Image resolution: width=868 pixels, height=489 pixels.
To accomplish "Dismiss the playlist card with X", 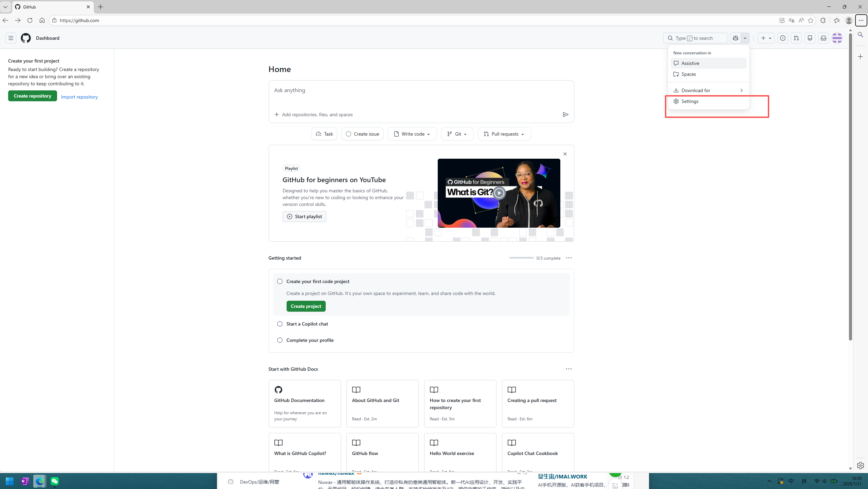I will pyautogui.click(x=565, y=154).
